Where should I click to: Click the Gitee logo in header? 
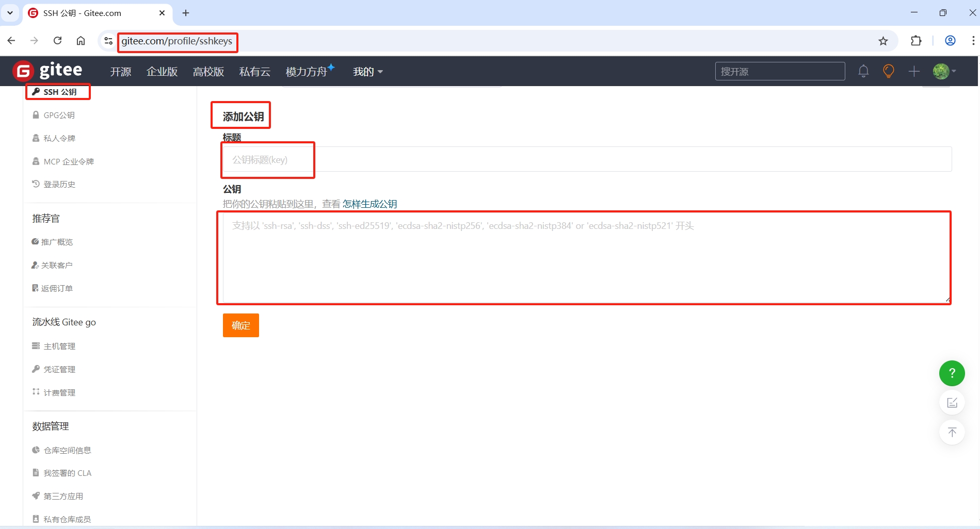tap(47, 71)
